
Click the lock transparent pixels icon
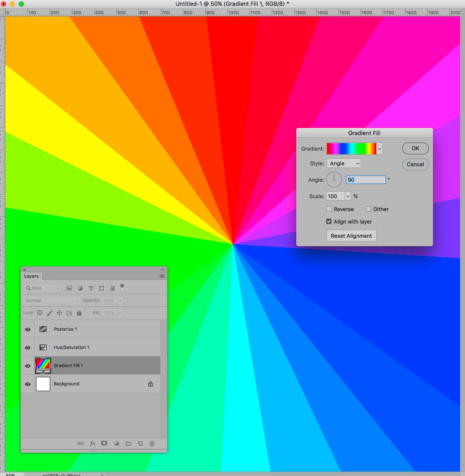[x=40, y=313]
